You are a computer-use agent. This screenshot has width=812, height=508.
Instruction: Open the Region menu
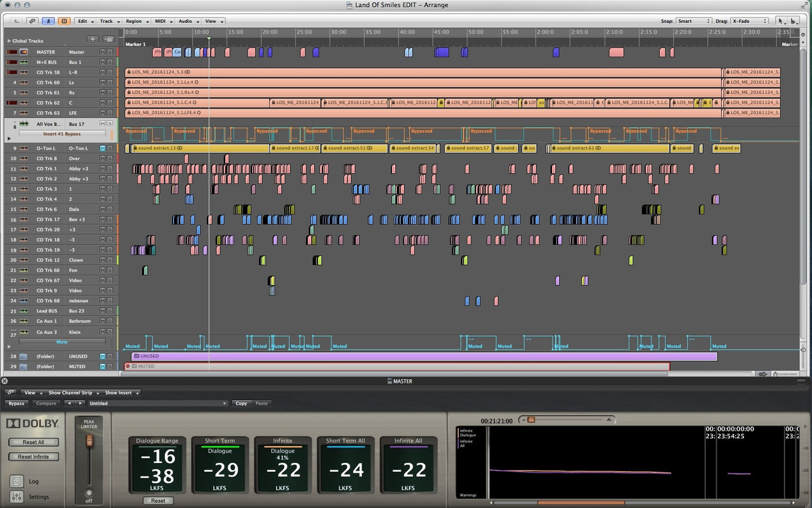(136, 21)
